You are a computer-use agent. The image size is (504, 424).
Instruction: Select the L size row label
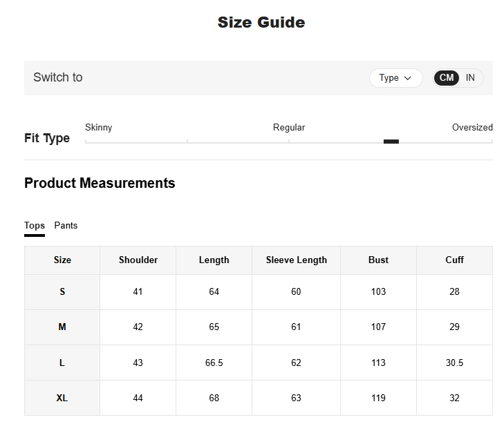pos(62,363)
